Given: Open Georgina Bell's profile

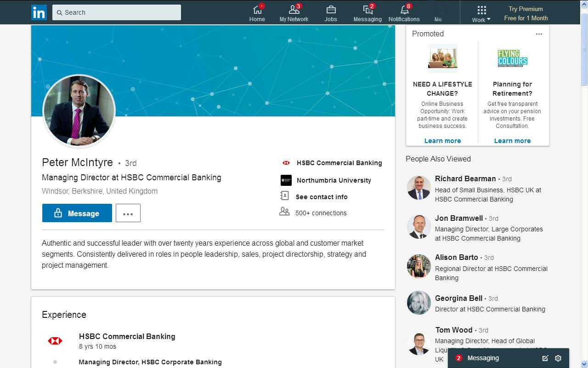Looking at the screenshot, I should click(x=458, y=298).
